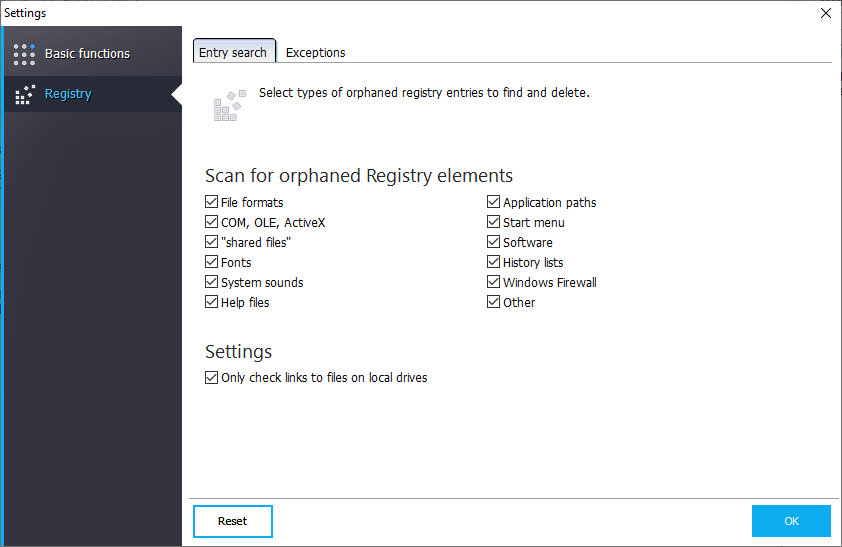The height and width of the screenshot is (547, 842).
Task: Click the Basic functions grid icon
Action: (x=24, y=54)
